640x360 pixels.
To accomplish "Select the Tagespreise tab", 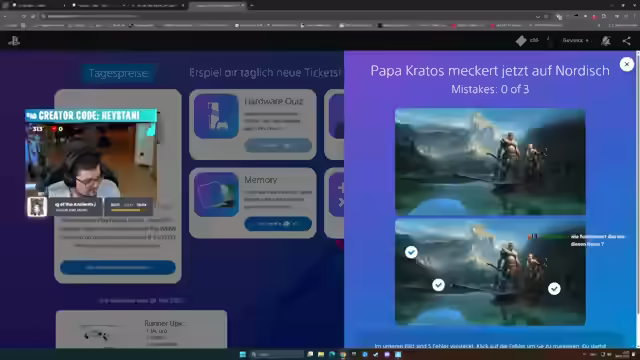I will [118, 73].
